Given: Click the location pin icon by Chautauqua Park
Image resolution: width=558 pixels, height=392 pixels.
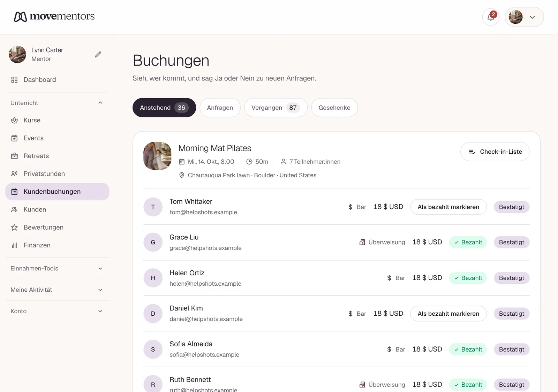Looking at the screenshot, I should [x=182, y=175].
